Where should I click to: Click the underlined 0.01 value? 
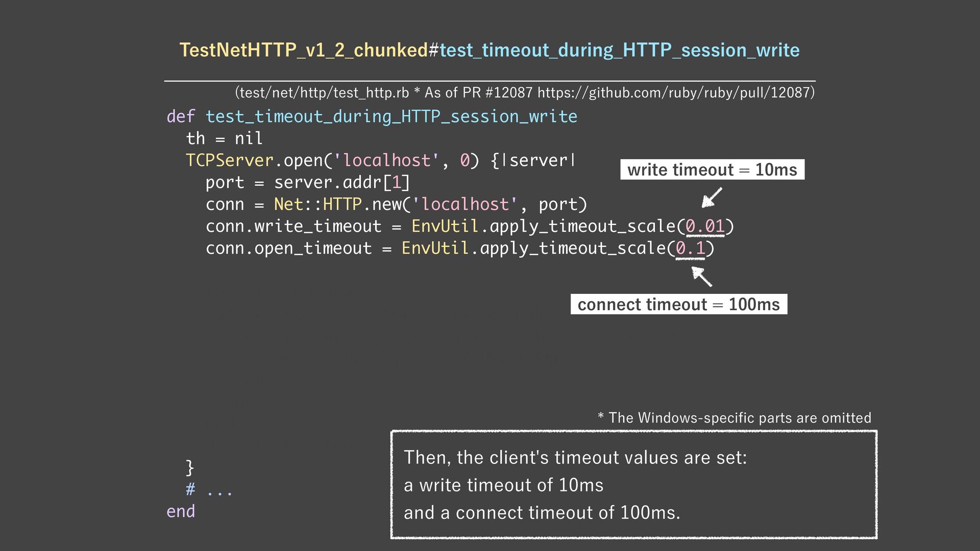click(705, 227)
